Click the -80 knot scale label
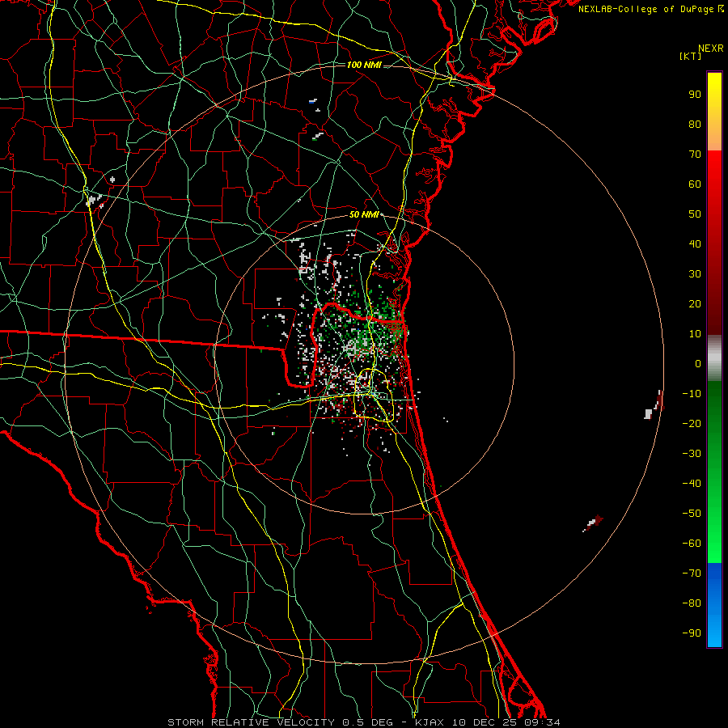The width and height of the screenshot is (728, 728). (692, 603)
